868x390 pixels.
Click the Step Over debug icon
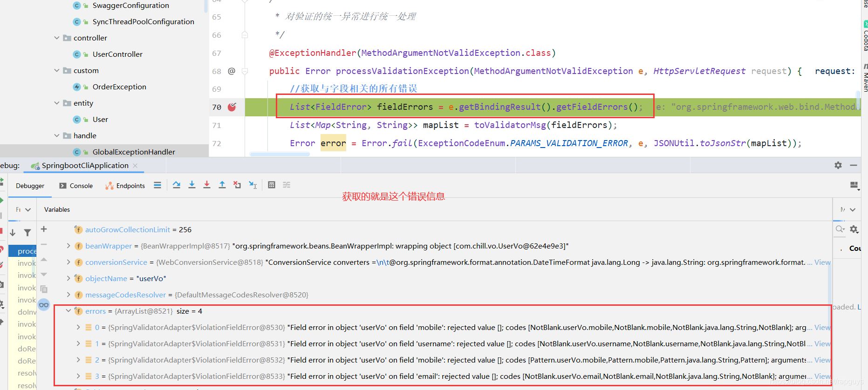(x=177, y=185)
